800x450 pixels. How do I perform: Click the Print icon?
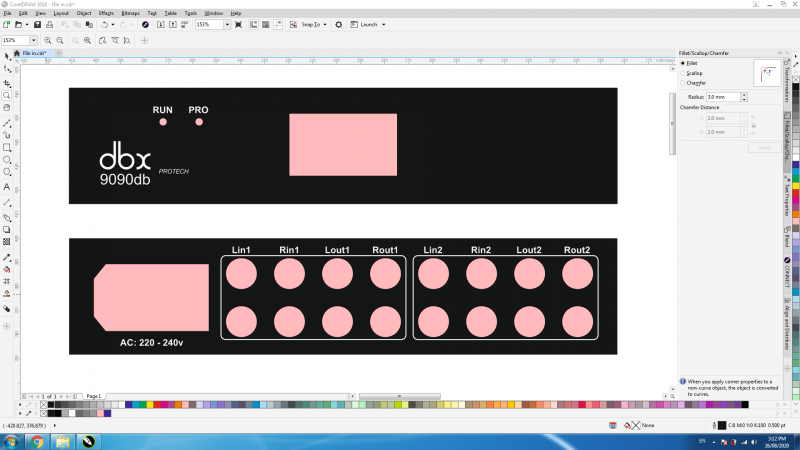click(x=49, y=24)
